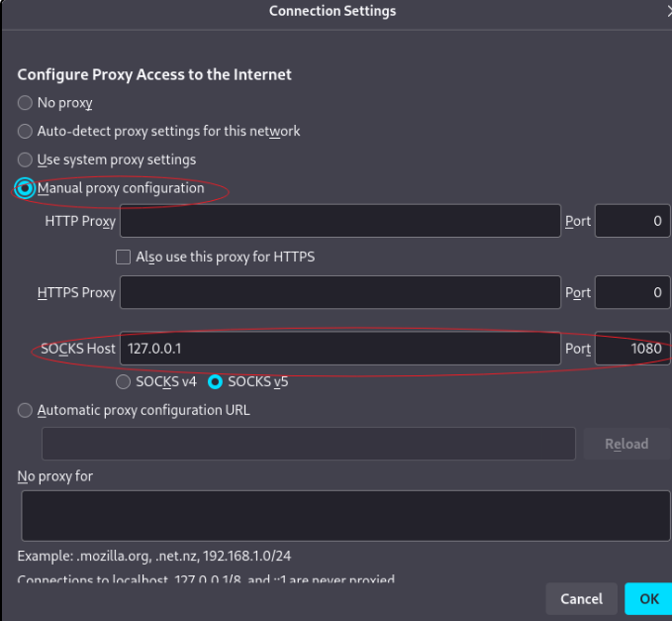Click the HTTPS Proxy Port field

(x=632, y=292)
